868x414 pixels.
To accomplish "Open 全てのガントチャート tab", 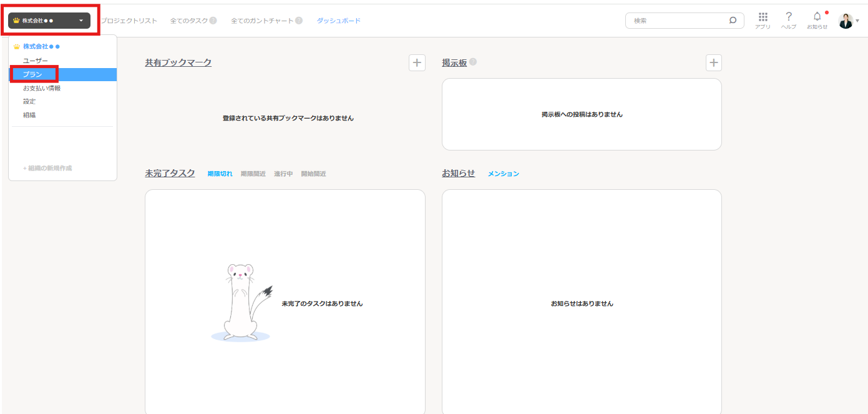I will click(263, 21).
